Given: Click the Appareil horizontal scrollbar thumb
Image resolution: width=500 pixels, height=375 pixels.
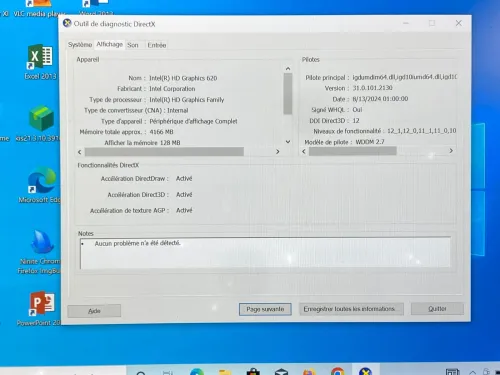Looking at the screenshot, I should tap(164, 152).
